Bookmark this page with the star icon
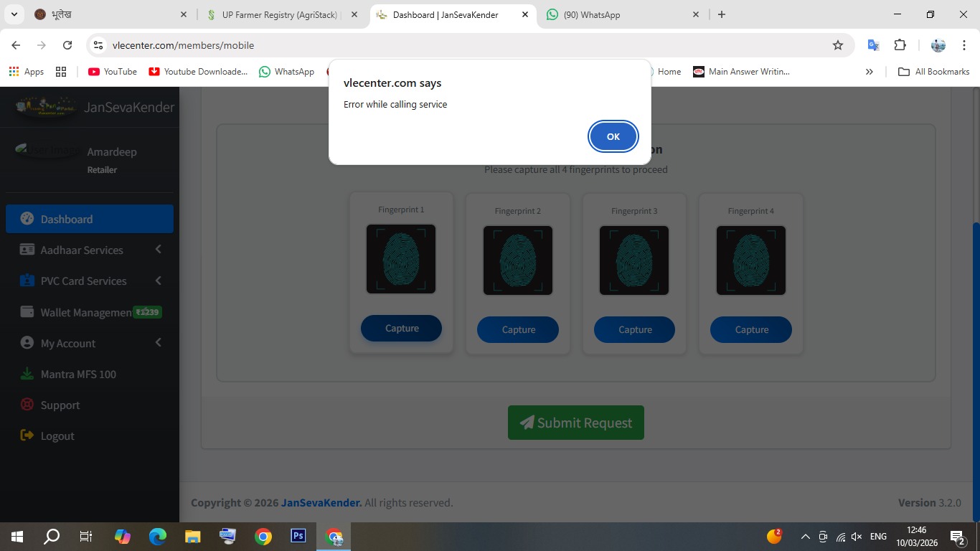 [x=837, y=45]
